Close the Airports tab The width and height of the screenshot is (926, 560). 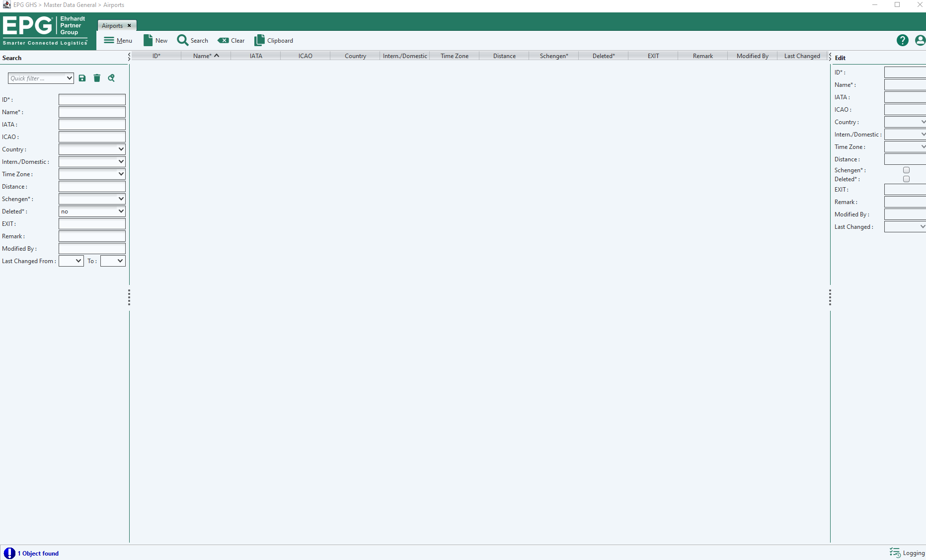(129, 25)
